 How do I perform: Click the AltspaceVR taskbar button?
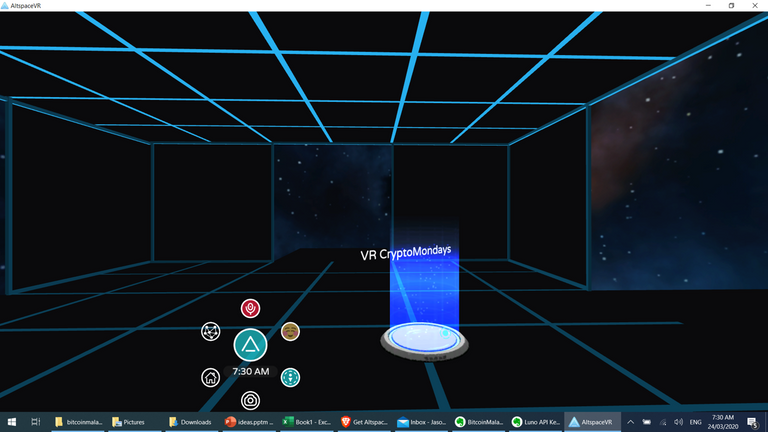592,422
